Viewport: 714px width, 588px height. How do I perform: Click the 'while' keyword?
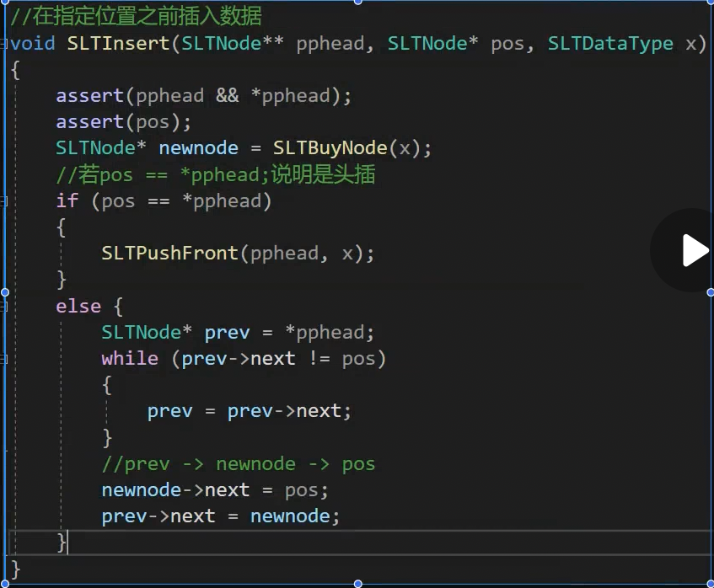point(130,359)
